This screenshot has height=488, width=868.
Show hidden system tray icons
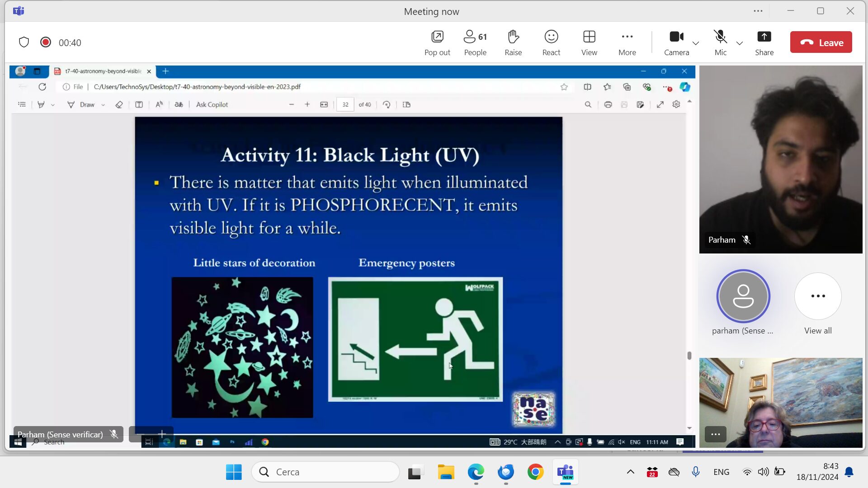pos(630,472)
